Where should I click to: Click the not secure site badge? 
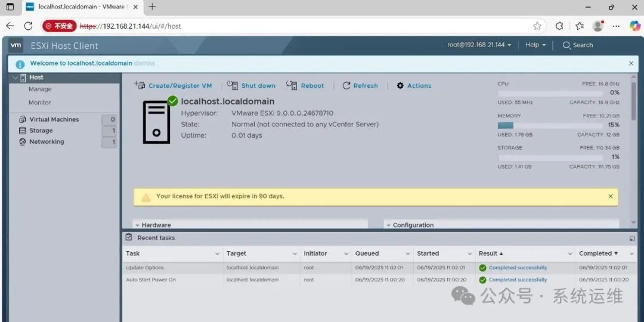[x=60, y=26]
